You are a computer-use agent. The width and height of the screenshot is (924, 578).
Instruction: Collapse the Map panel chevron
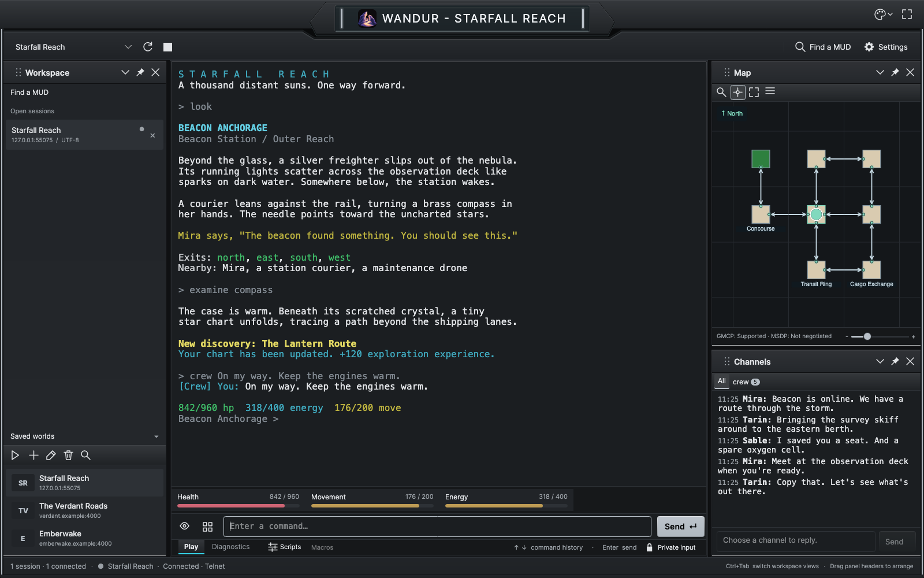pyautogui.click(x=880, y=72)
